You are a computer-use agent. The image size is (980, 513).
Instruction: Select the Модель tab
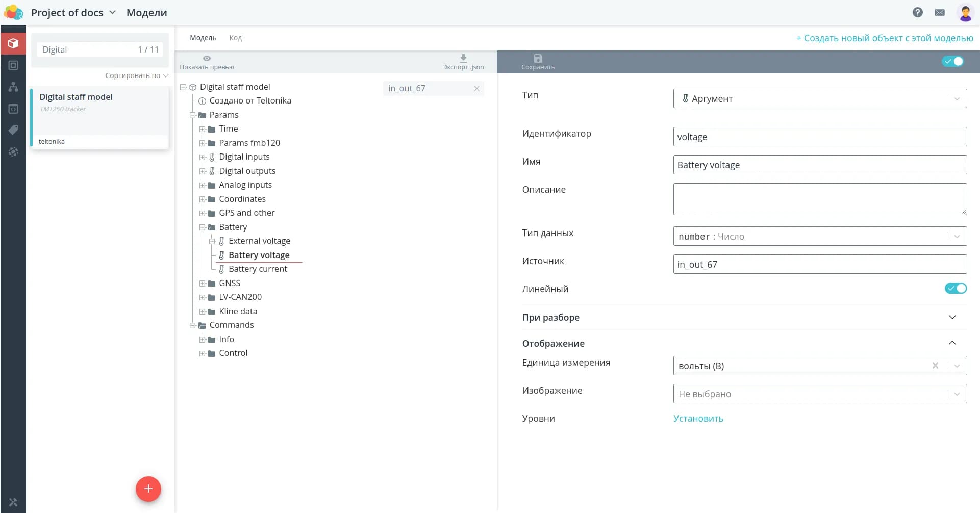[x=203, y=38]
